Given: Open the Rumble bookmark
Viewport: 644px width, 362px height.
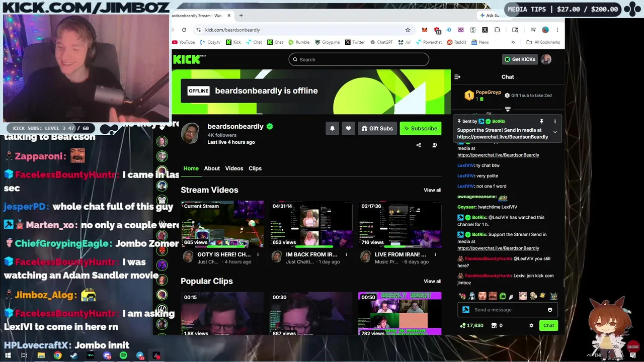Looking at the screenshot, I should click(298, 42).
